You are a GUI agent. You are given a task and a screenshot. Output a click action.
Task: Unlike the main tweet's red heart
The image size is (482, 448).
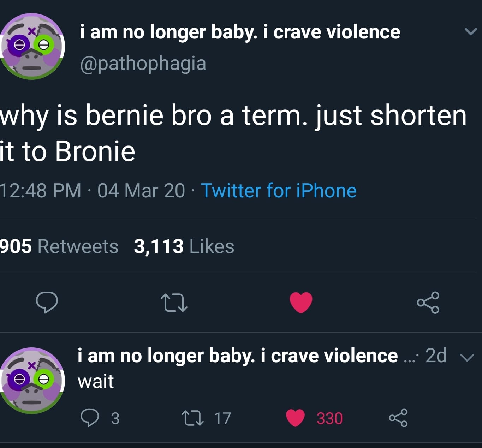point(301,303)
